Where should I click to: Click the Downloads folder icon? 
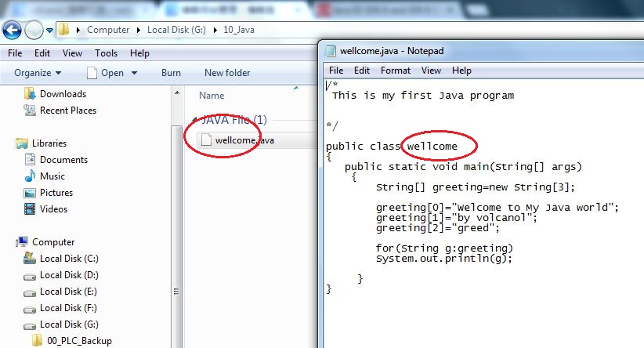click(30, 94)
